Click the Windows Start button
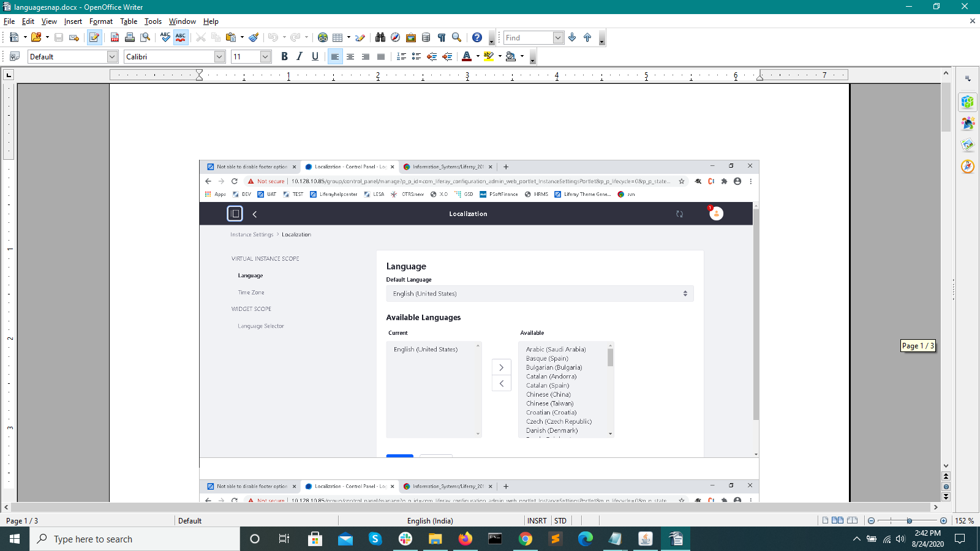The width and height of the screenshot is (980, 551). [x=15, y=539]
